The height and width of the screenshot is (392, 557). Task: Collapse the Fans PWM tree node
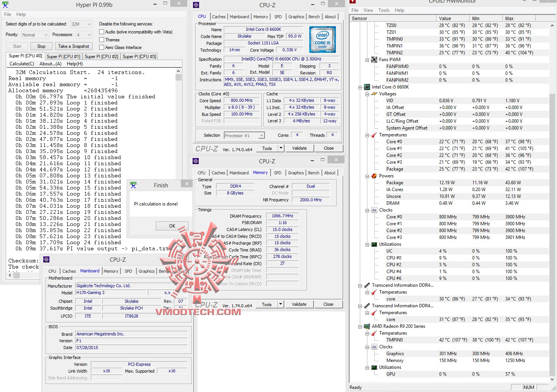(x=367, y=60)
